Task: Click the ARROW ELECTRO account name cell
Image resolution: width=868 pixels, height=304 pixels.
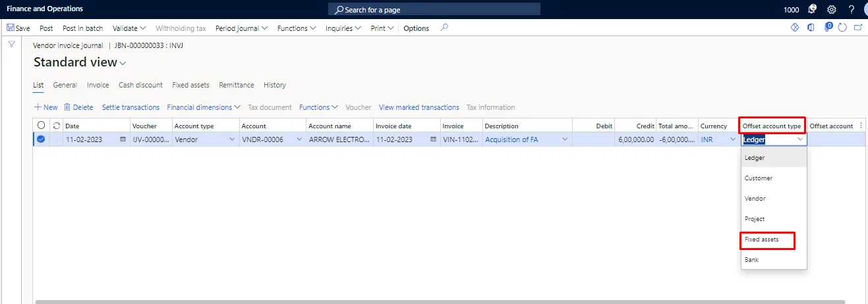Action: [x=339, y=139]
